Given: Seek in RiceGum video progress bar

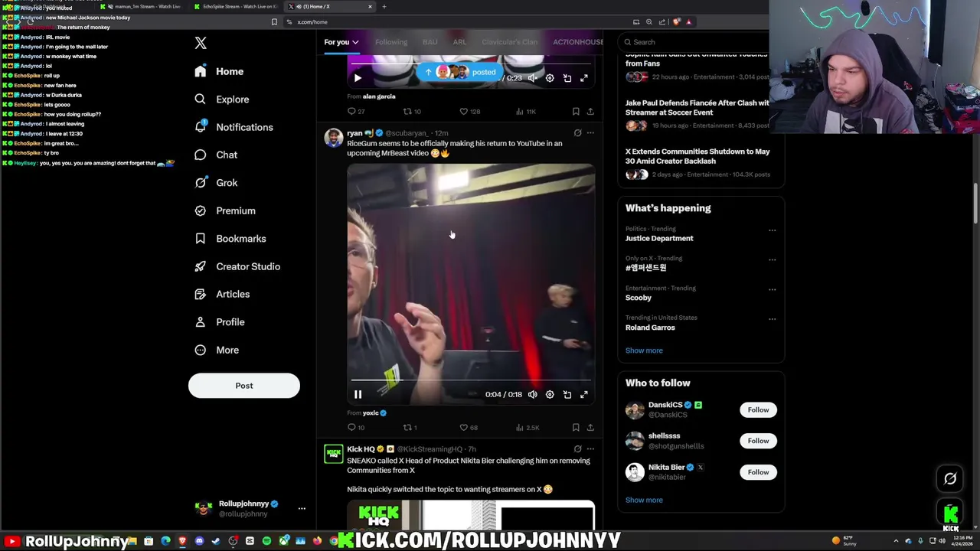Looking at the screenshot, I should [471, 380].
